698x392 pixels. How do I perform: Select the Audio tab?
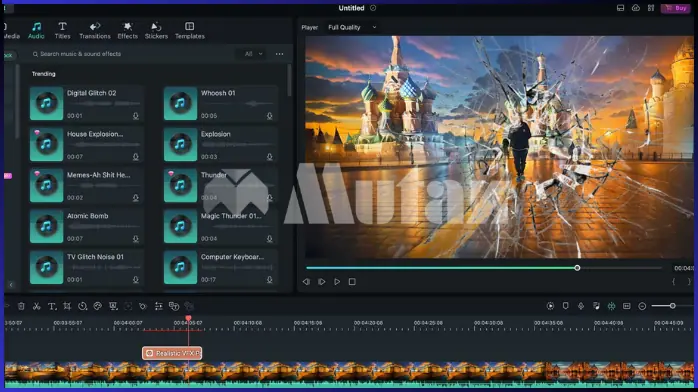(36, 31)
